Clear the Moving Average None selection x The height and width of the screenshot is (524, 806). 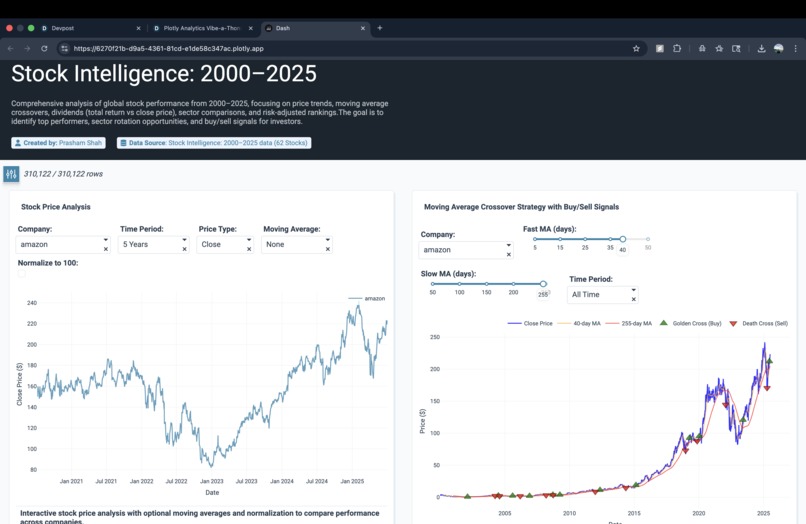(x=327, y=249)
